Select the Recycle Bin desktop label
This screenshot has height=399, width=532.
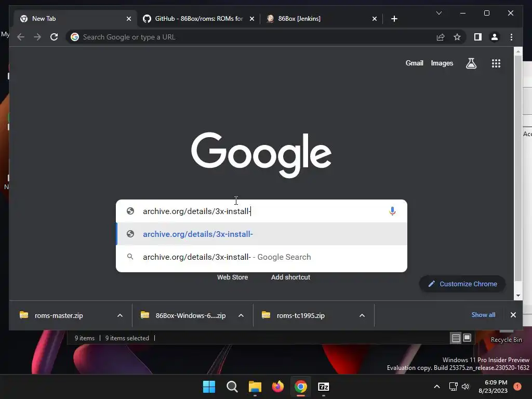[506, 340]
